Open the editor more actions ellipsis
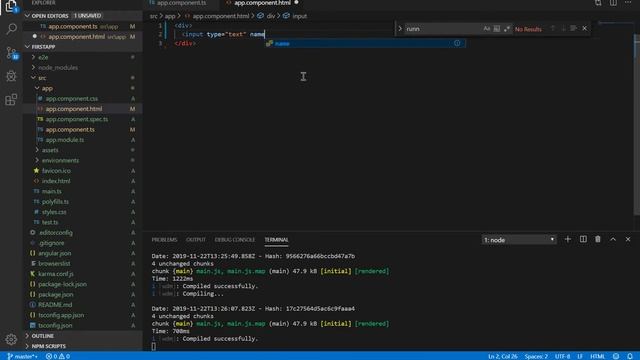Viewport: 640px width, 360px height. (x=628, y=3)
